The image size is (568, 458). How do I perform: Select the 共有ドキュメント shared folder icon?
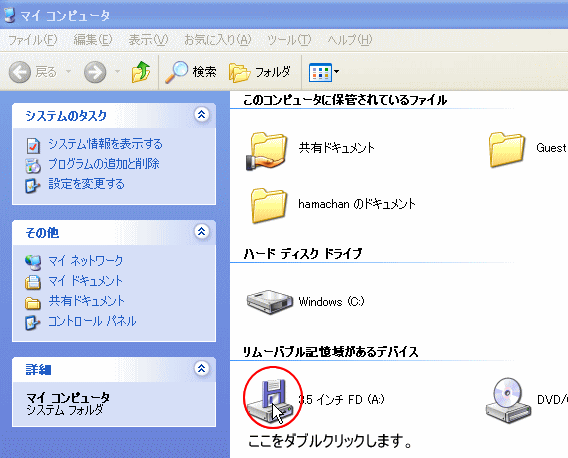[x=267, y=151]
